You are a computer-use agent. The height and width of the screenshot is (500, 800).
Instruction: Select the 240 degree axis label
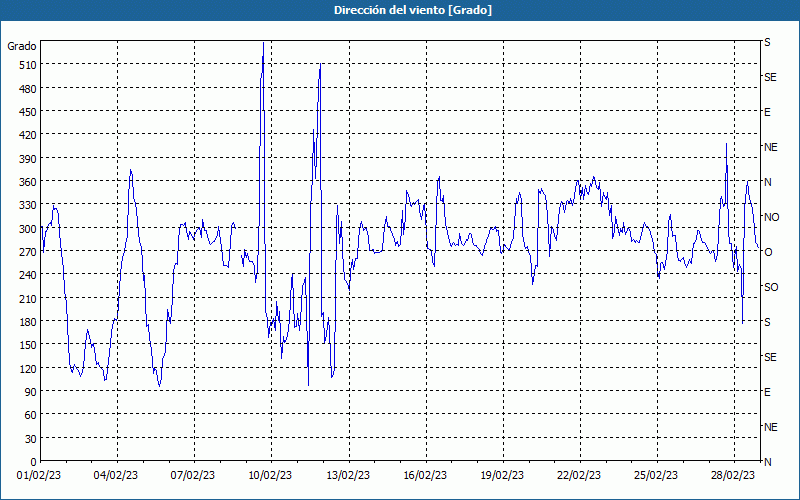pos(27,275)
